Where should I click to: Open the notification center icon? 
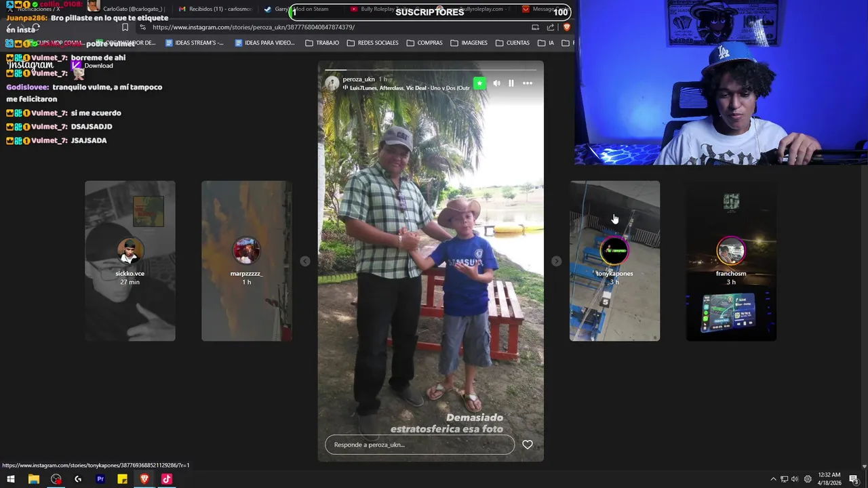click(x=854, y=479)
